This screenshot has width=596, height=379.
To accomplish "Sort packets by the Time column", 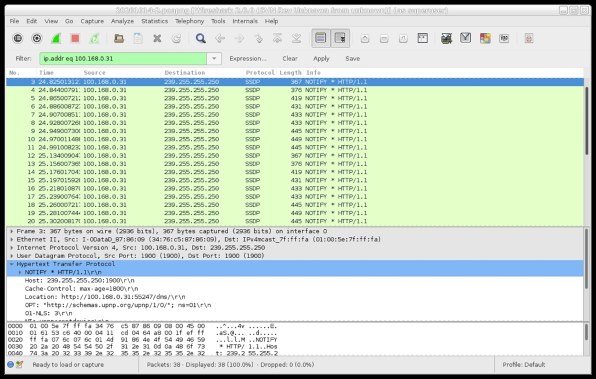I will pos(60,73).
